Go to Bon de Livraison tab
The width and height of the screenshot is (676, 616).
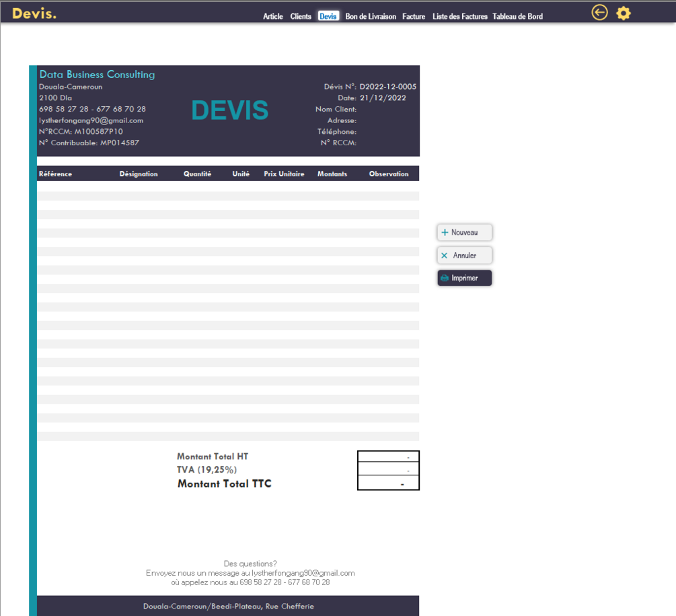(371, 16)
